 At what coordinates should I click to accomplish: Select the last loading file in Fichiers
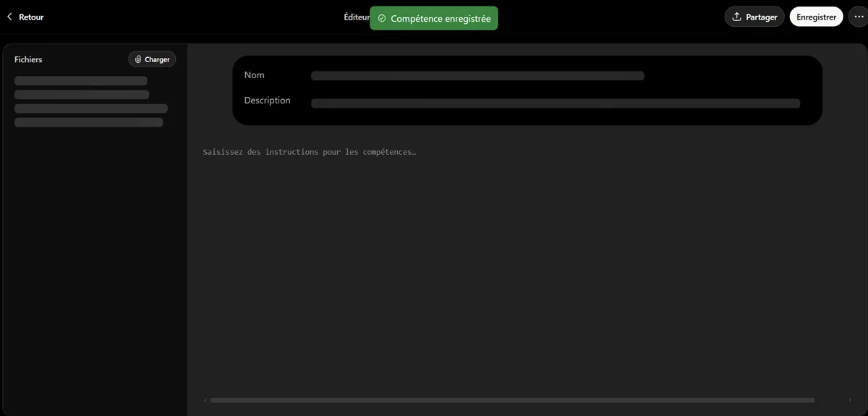pyautogui.click(x=89, y=122)
